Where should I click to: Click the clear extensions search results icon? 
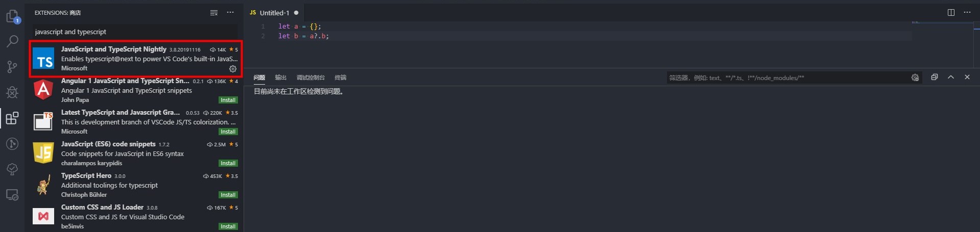(x=214, y=13)
